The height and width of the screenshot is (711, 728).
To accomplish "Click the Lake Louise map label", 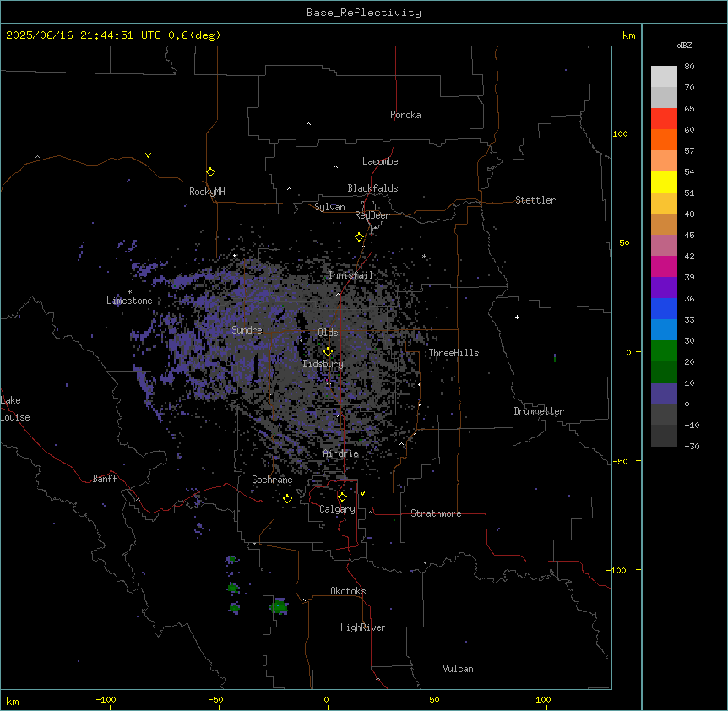I will point(15,409).
